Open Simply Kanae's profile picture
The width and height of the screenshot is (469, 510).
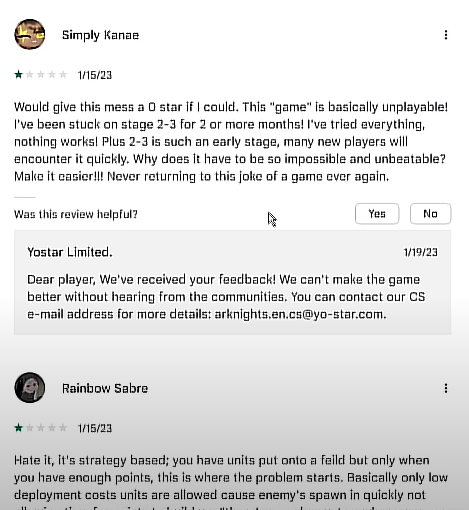[30, 34]
